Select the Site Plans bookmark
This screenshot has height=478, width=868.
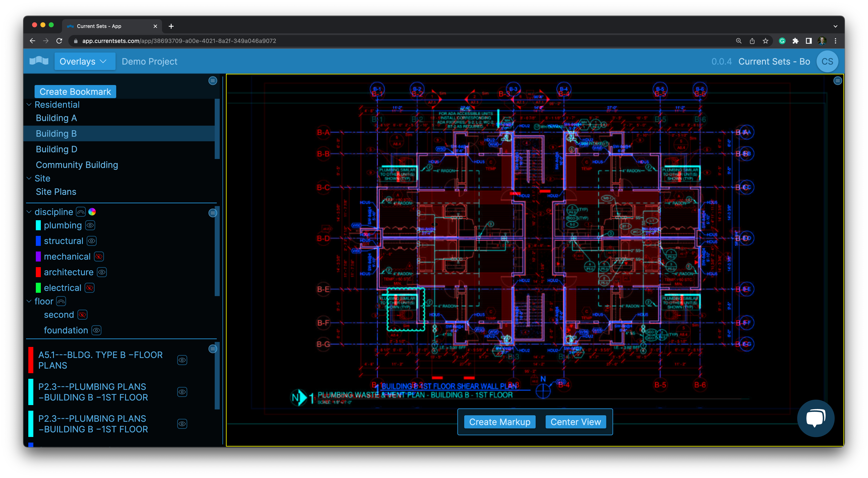tap(56, 191)
